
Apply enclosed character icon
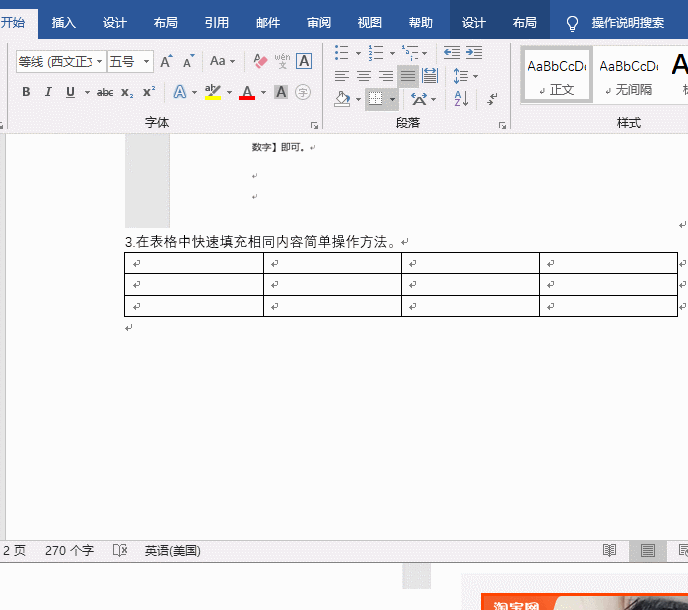pos(303,92)
